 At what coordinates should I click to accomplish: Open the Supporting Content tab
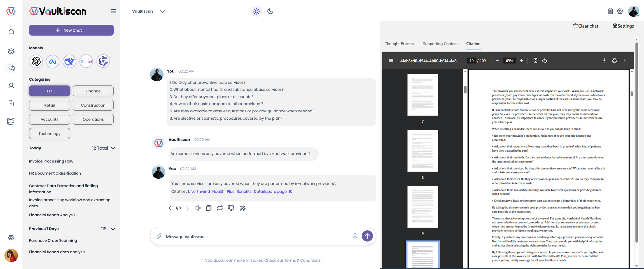[x=440, y=44]
